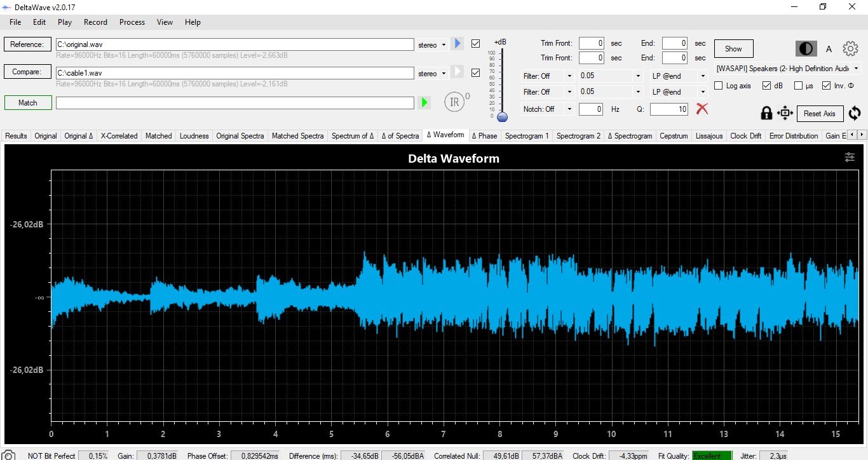Screen dimensions: 868x460
Task: Enable the µs checkbox
Action: [799, 85]
